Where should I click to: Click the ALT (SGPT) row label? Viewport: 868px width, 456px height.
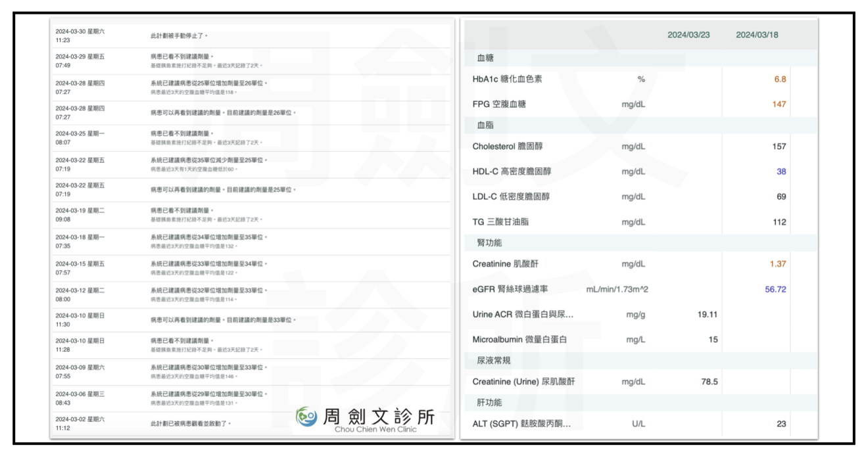pos(521,424)
